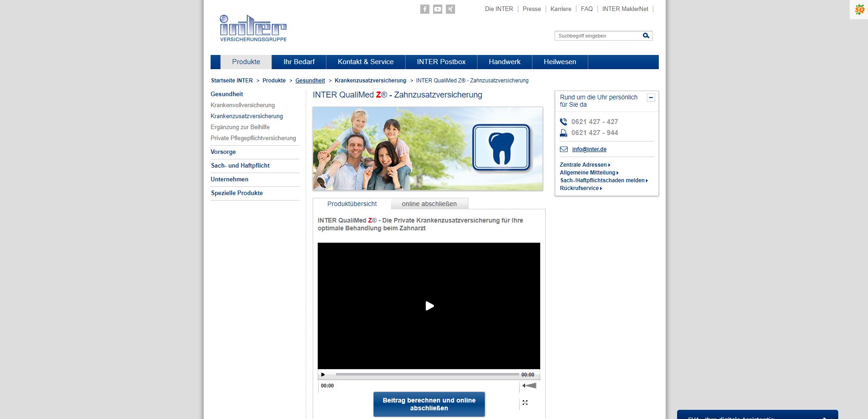Open the Heilwesen menu
Viewport: 868px width, 419px height.
pyautogui.click(x=560, y=62)
